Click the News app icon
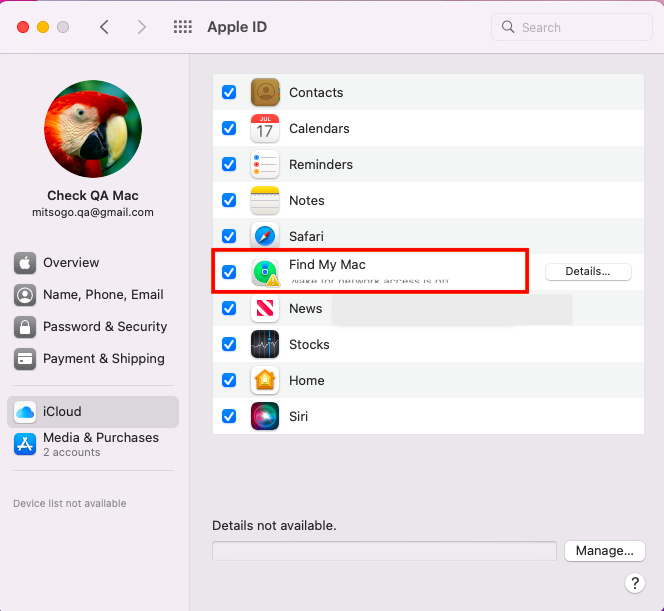The height and width of the screenshot is (611, 664). [265, 308]
